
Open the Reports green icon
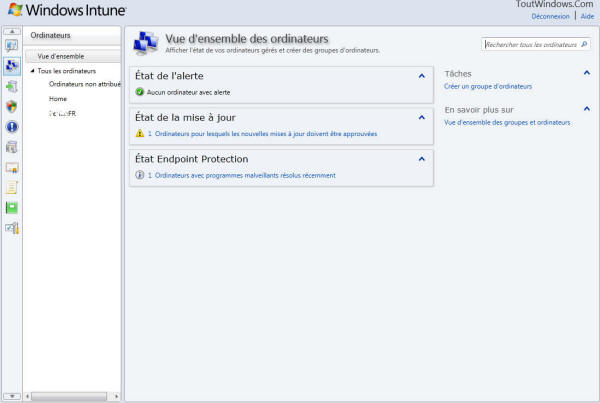(x=12, y=208)
